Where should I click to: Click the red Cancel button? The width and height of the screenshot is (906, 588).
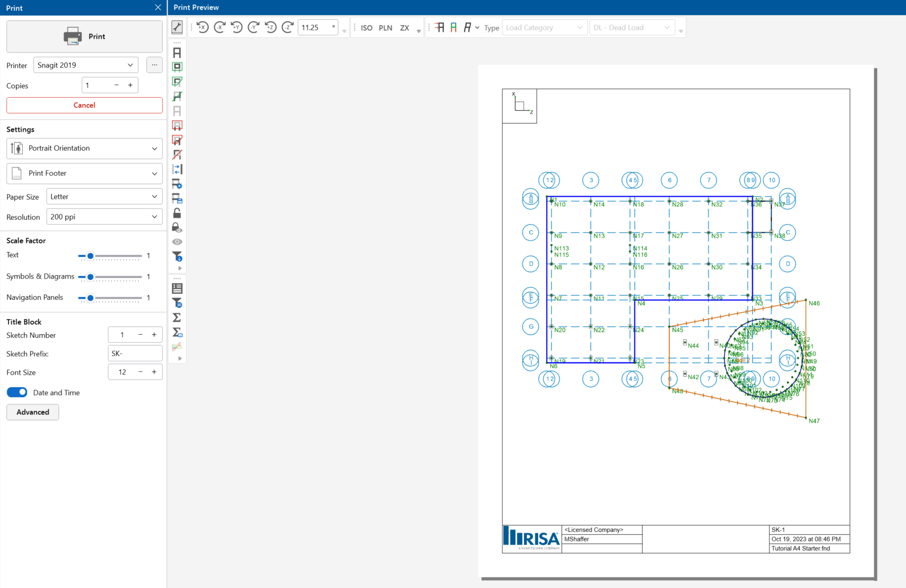84,105
